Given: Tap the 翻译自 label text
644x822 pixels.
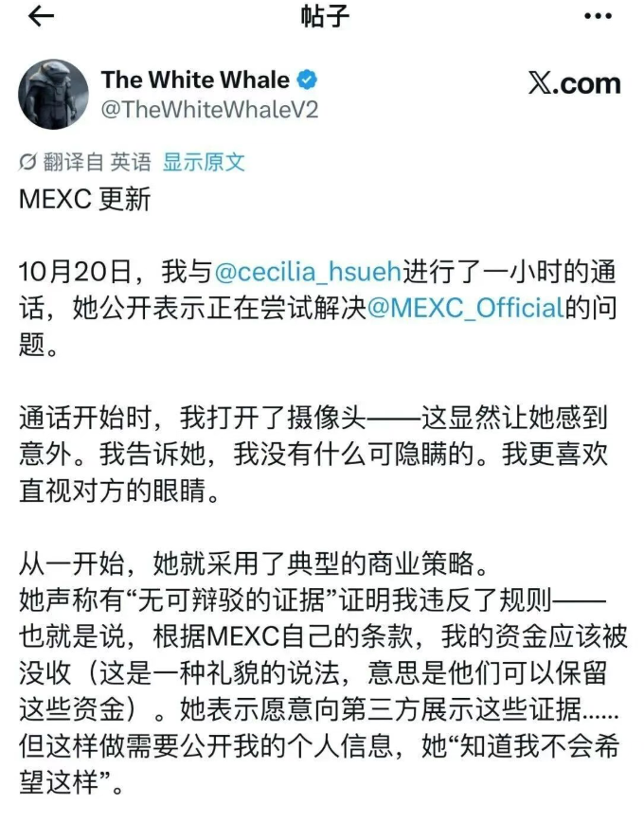Looking at the screenshot, I should 73,162.
